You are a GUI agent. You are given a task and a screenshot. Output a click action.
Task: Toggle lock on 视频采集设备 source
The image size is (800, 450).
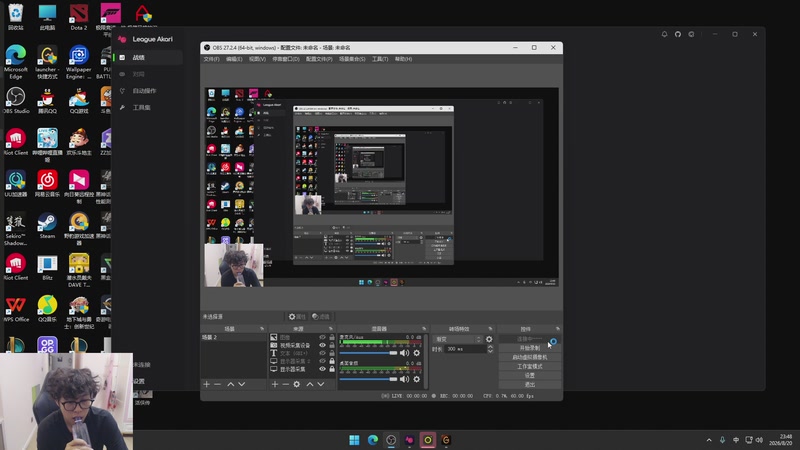(332, 345)
